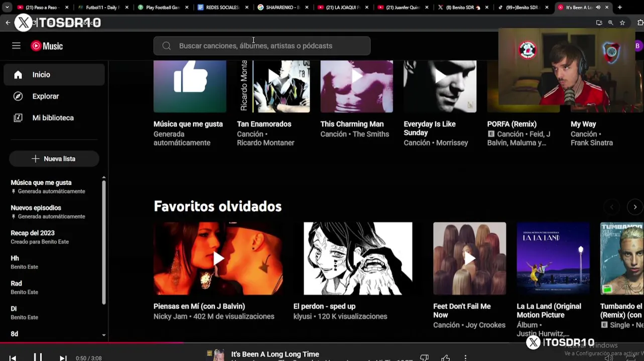Open Música que me gusta thumbs-up card
644x361 pixels.
click(190, 86)
